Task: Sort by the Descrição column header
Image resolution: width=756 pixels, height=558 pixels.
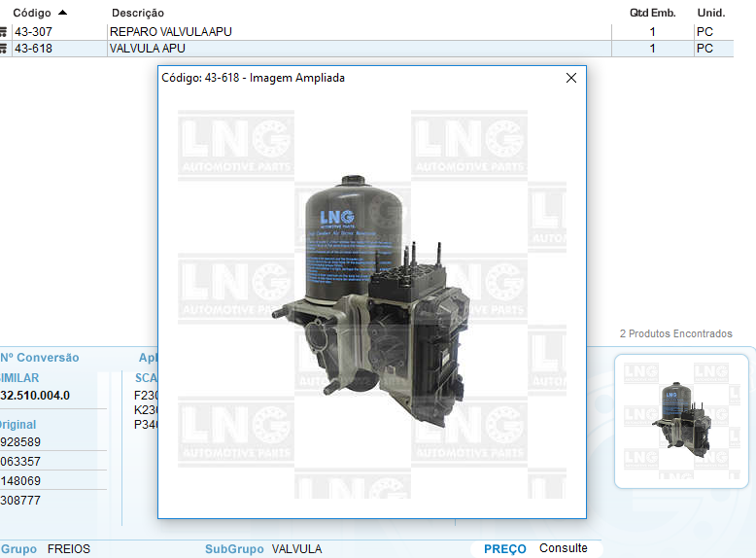Action: pyautogui.click(x=138, y=13)
